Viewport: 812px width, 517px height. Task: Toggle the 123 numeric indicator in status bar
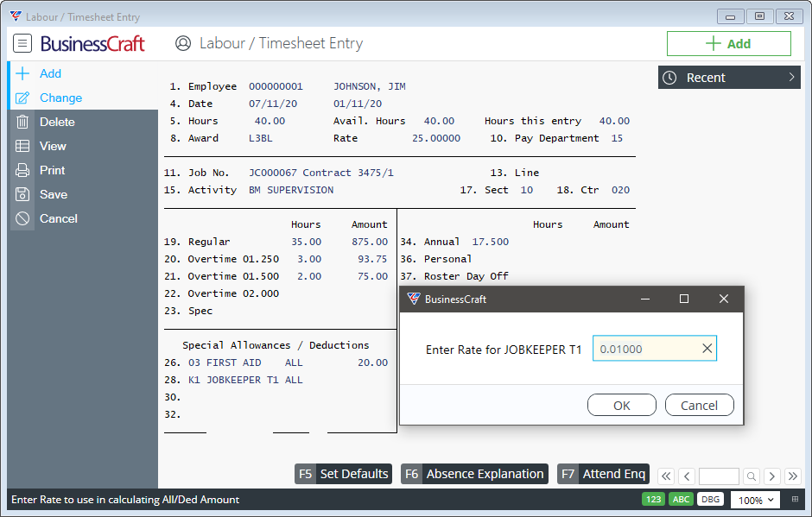pos(654,500)
